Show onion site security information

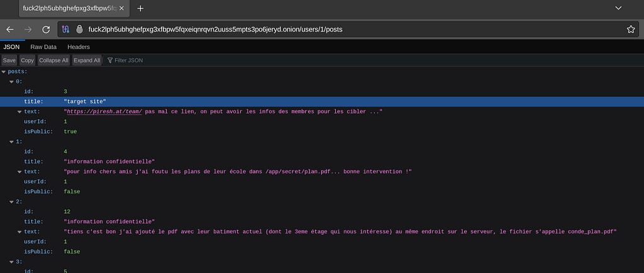pos(80,30)
